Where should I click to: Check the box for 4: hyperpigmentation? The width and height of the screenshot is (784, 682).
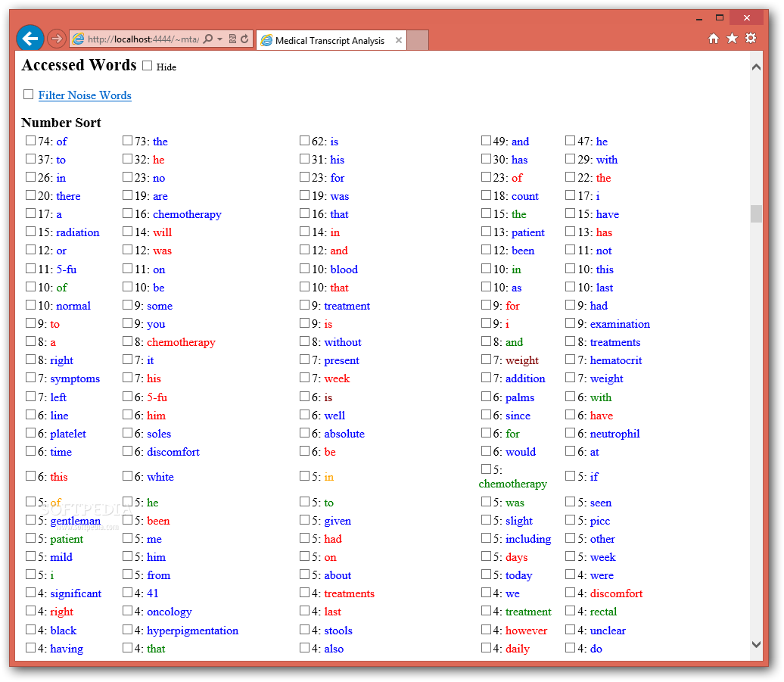[127, 630]
